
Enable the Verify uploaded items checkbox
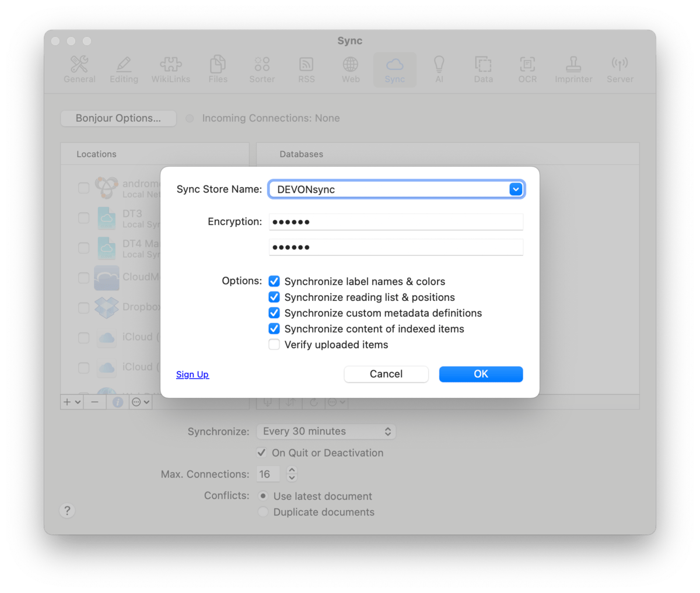(x=274, y=345)
